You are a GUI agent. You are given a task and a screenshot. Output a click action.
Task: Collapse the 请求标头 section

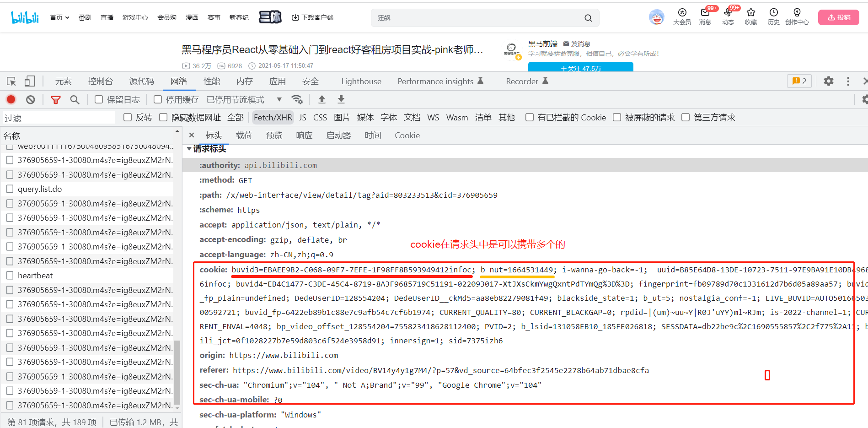[189, 149]
